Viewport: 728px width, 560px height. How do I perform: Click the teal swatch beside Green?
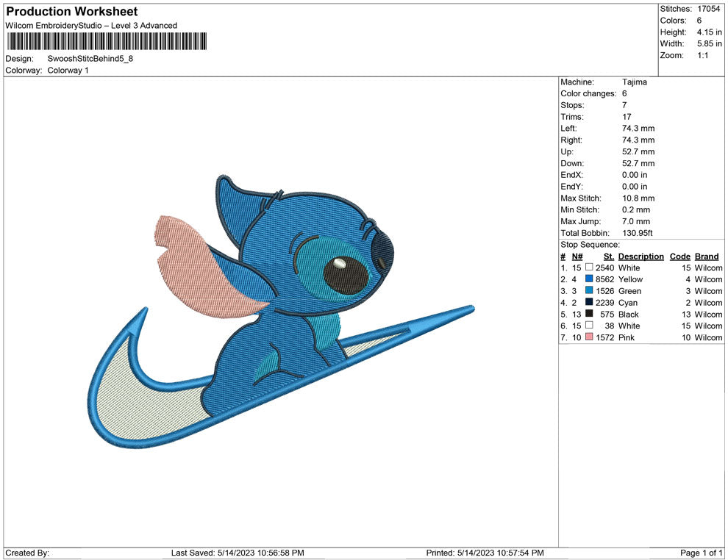[589, 290]
